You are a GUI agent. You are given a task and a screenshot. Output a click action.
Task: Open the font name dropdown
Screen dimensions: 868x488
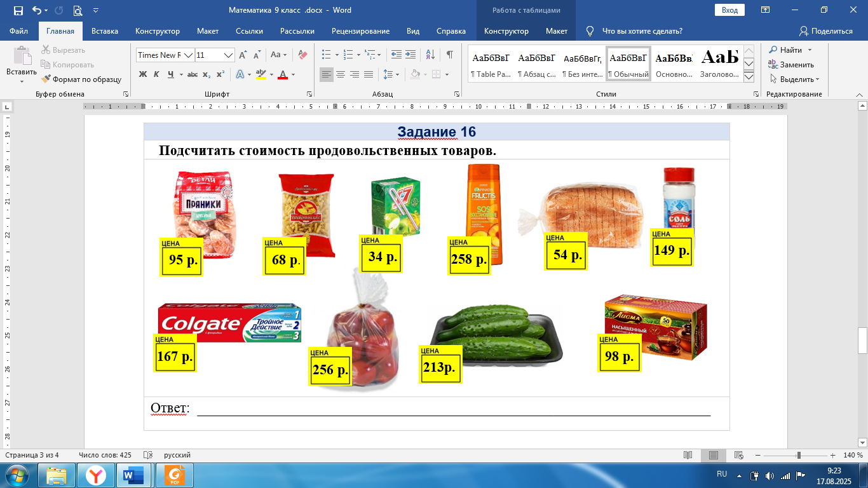click(188, 55)
